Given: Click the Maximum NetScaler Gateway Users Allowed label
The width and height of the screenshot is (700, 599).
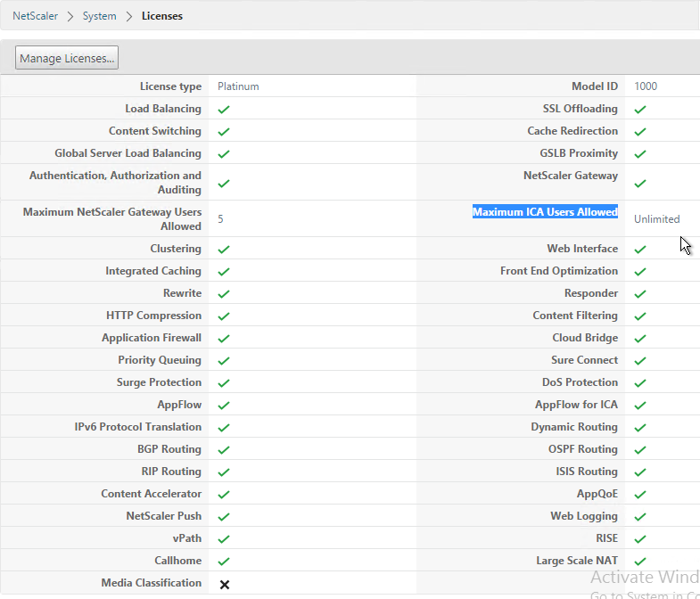Looking at the screenshot, I should coord(112,219).
